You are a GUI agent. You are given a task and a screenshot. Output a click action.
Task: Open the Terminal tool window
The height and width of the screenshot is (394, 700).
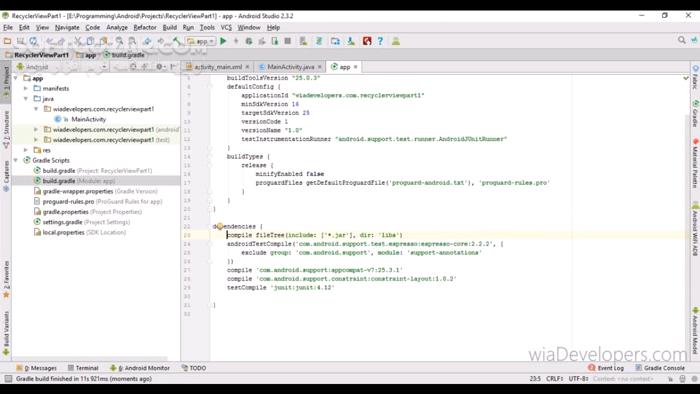pos(83,368)
